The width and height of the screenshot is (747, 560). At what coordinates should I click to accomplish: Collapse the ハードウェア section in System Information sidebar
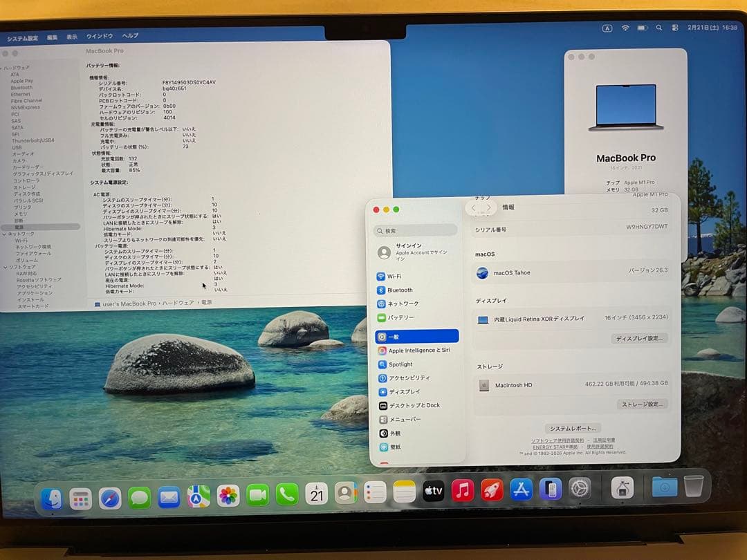point(1,68)
